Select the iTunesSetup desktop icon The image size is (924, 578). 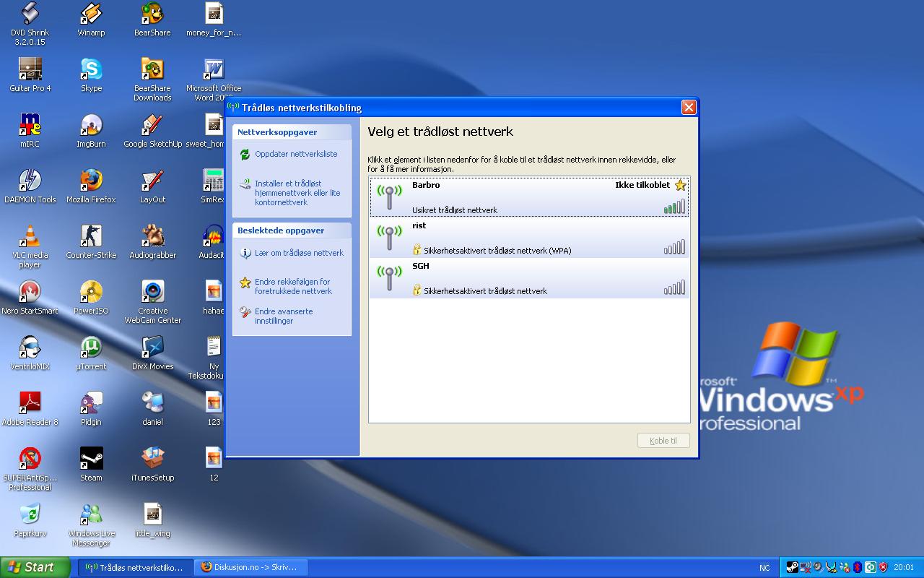tap(152, 465)
